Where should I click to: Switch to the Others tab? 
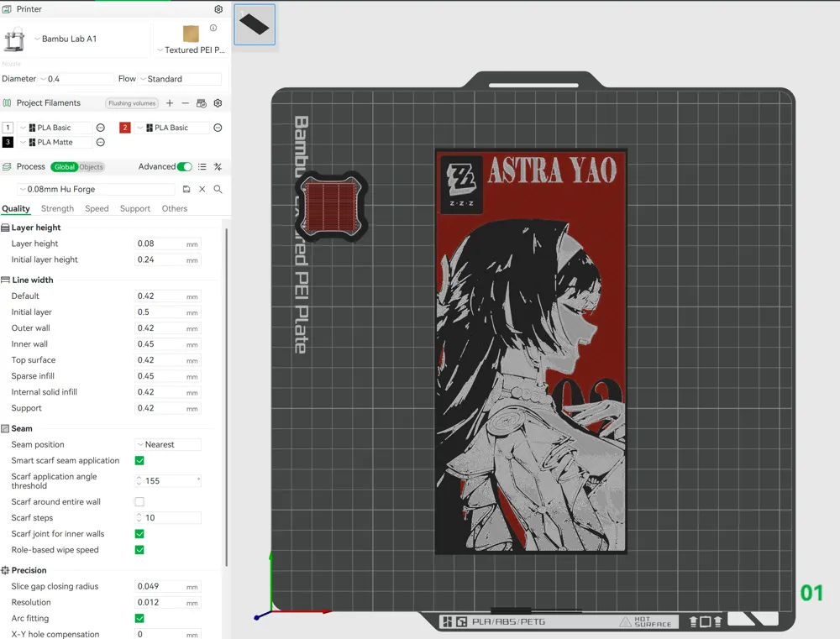point(175,208)
